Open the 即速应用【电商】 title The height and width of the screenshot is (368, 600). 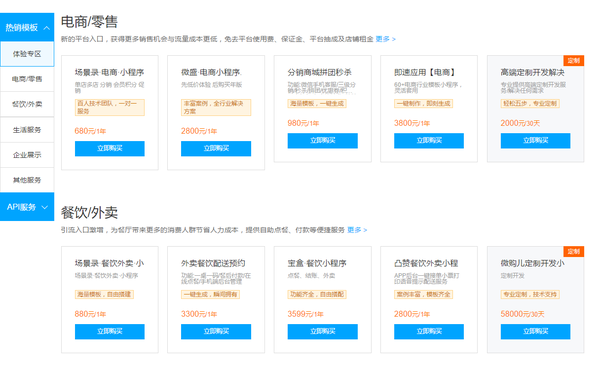click(425, 72)
